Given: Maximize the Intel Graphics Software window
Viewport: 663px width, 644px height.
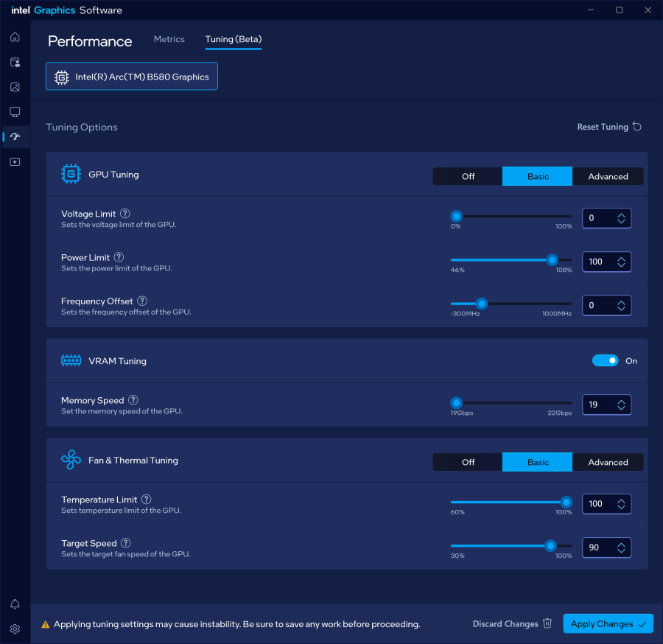Looking at the screenshot, I should [x=619, y=10].
